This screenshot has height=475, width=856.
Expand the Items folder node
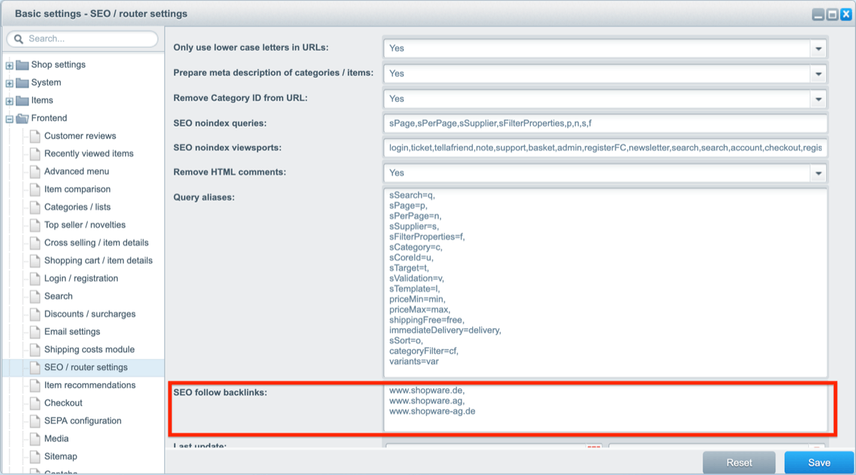coord(9,101)
